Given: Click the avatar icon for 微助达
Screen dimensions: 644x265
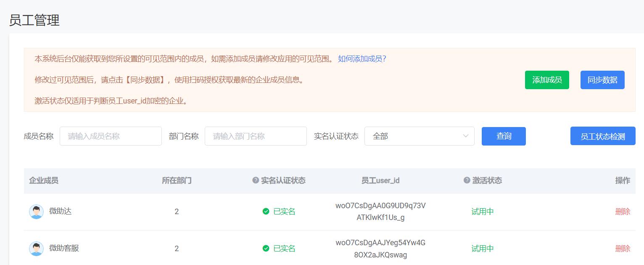Looking at the screenshot, I should [36, 212].
